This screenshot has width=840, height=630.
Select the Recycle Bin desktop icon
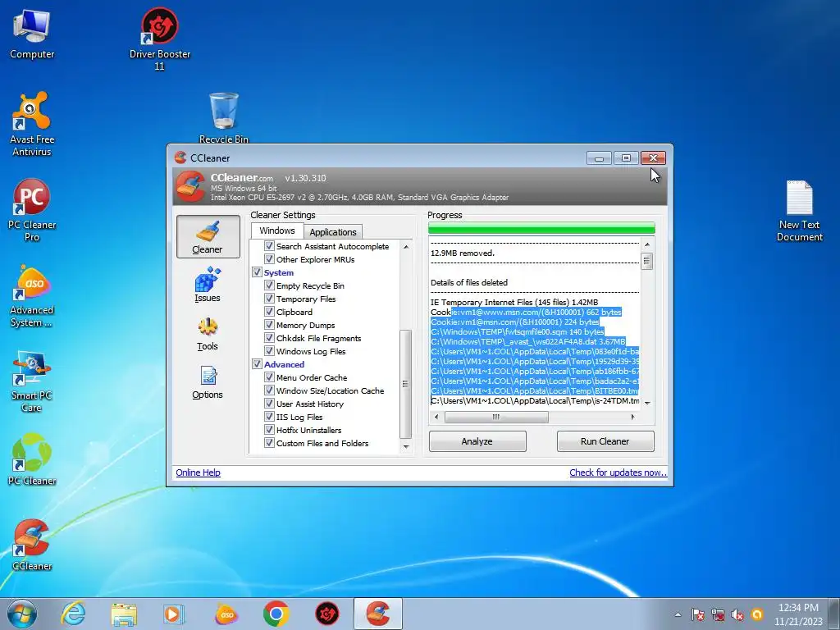click(224, 118)
